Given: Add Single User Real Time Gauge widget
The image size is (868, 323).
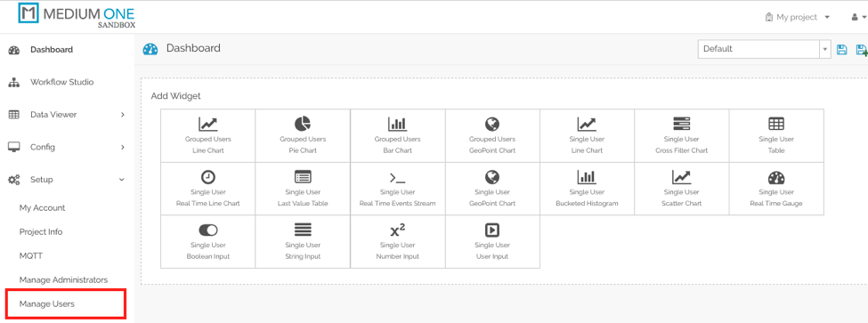Looking at the screenshot, I should 776,189.
